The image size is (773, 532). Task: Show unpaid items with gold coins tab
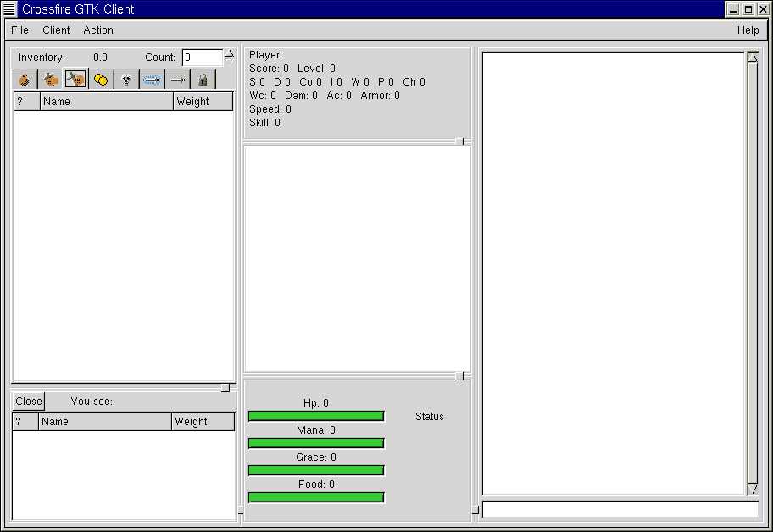[101, 80]
